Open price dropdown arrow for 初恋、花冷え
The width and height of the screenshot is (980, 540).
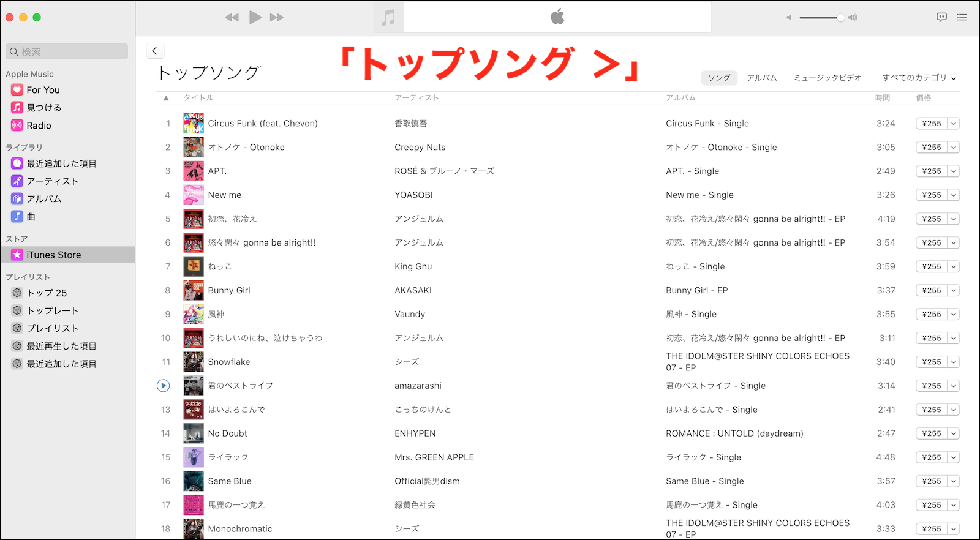954,219
